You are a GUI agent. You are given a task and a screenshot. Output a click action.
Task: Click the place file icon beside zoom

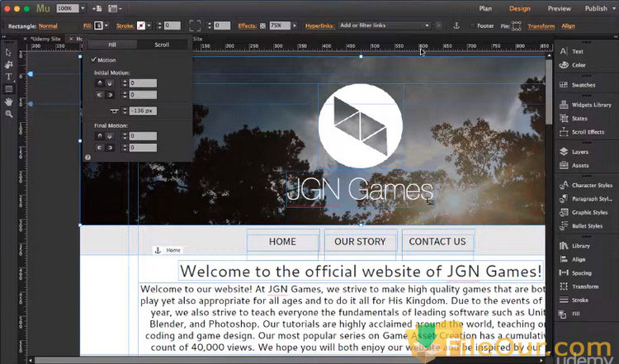pyautogui.click(x=97, y=8)
